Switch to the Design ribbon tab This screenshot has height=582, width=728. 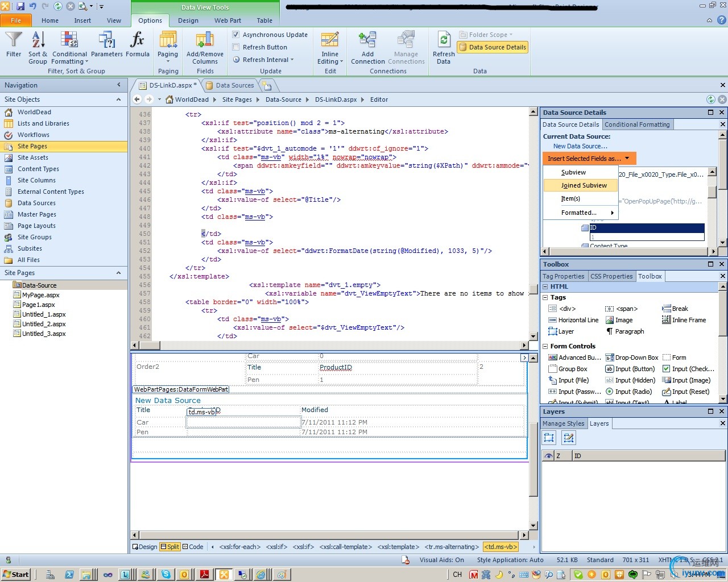point(188,20)
